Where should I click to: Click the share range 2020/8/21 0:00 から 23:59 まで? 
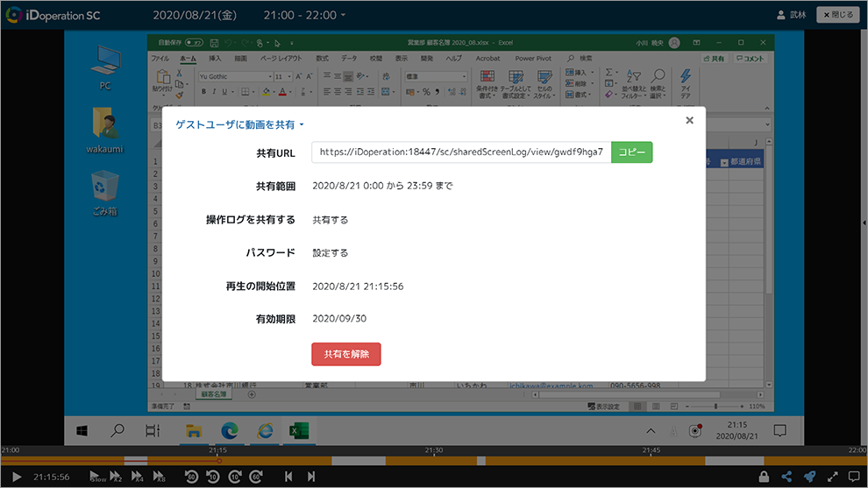point(382,186)
